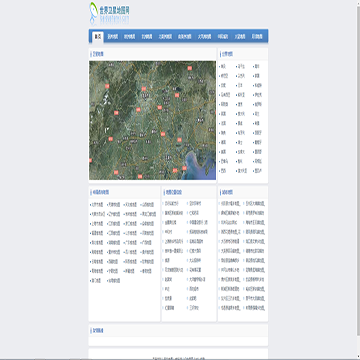
Task: Open first link in the city maps panel
Action: pos(230,203)
